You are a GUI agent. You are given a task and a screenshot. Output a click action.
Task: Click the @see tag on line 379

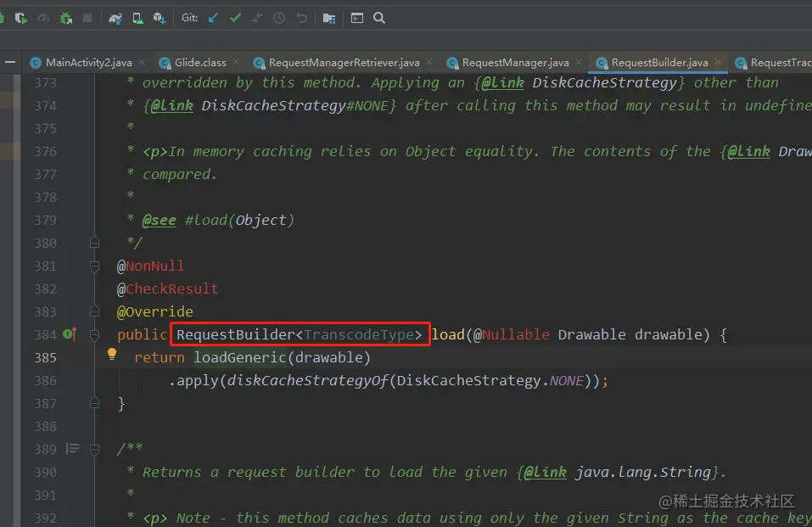click(159, 221)
